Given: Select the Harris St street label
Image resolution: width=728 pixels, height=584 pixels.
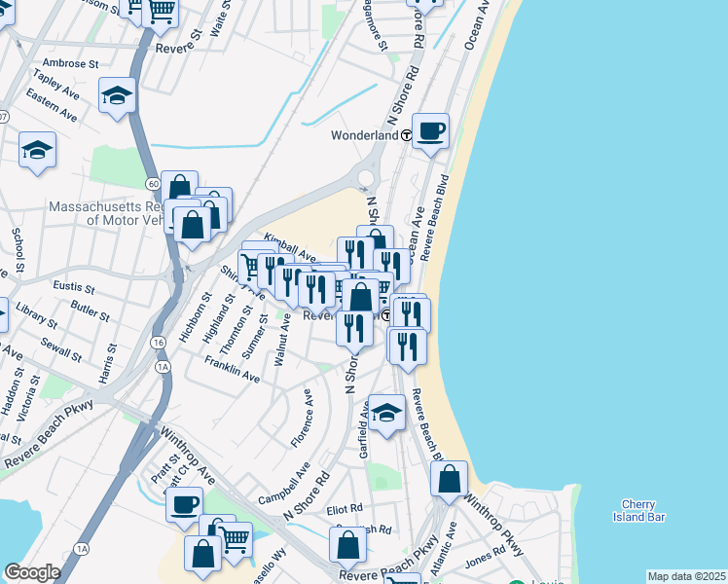Looking at the screenshot, I should [108, 363].
